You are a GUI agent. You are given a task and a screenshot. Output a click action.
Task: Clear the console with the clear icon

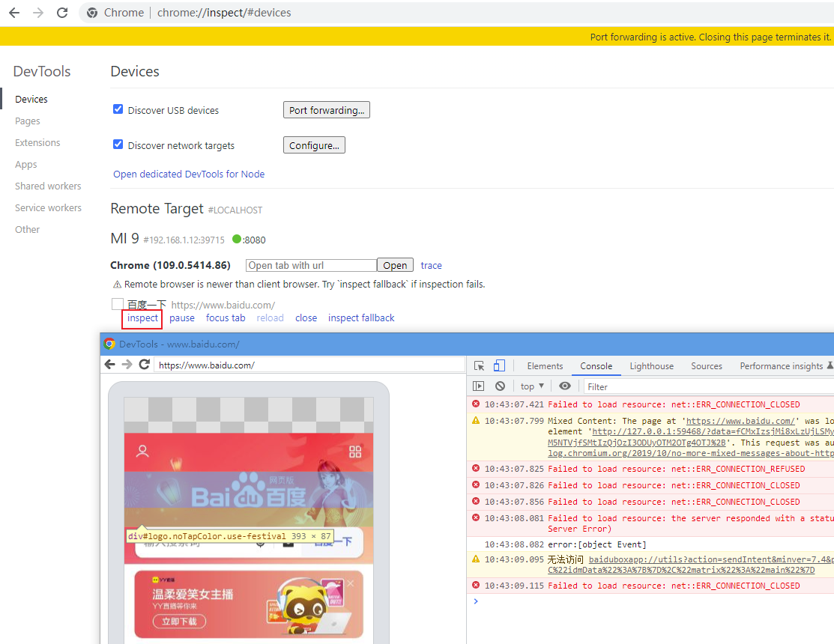pyautogui.click(x=500, y=386)
